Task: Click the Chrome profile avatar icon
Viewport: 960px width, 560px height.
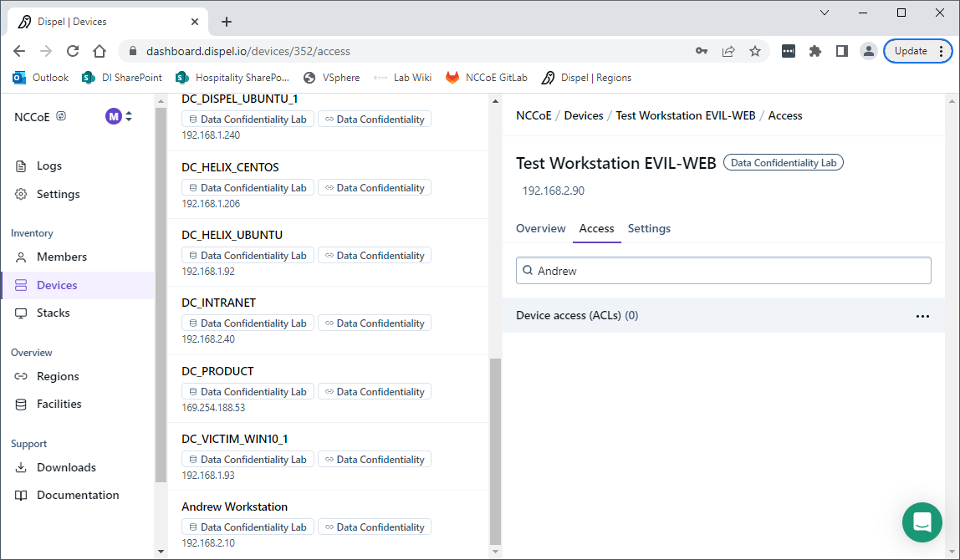Action: [x=869, y=51]
